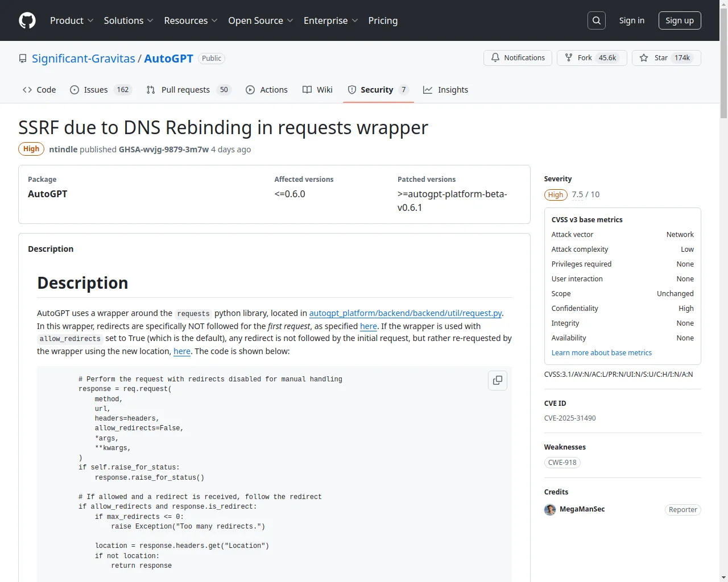Copy the code snippet to clipboard
728x582 pixels.
pyautogui.click(x=498, y=380)
